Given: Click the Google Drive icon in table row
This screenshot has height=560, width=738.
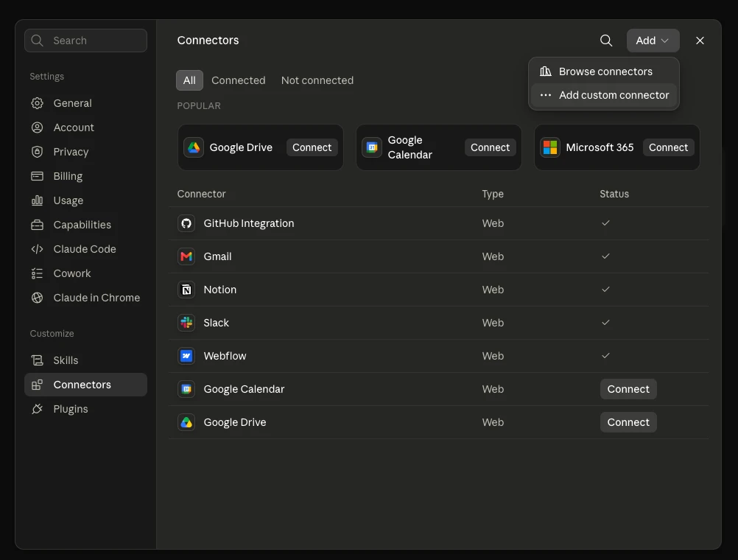Looking at the screenshot, I should tap(186, 422).
